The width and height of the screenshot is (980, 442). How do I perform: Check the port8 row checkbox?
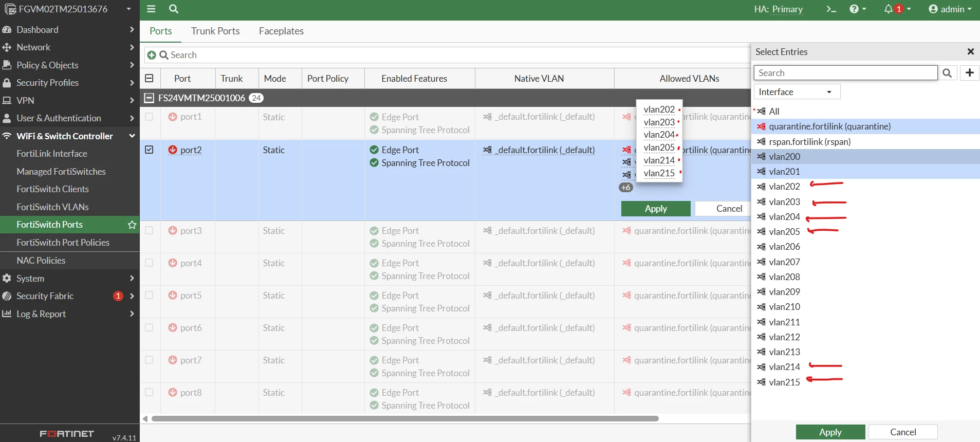[x=149, y=392]
